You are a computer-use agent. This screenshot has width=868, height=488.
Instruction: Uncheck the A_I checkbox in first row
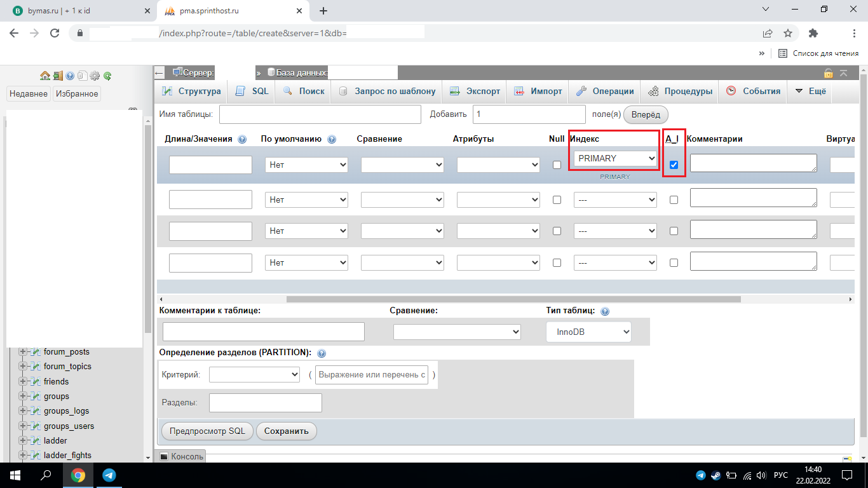tap(674, 165)
